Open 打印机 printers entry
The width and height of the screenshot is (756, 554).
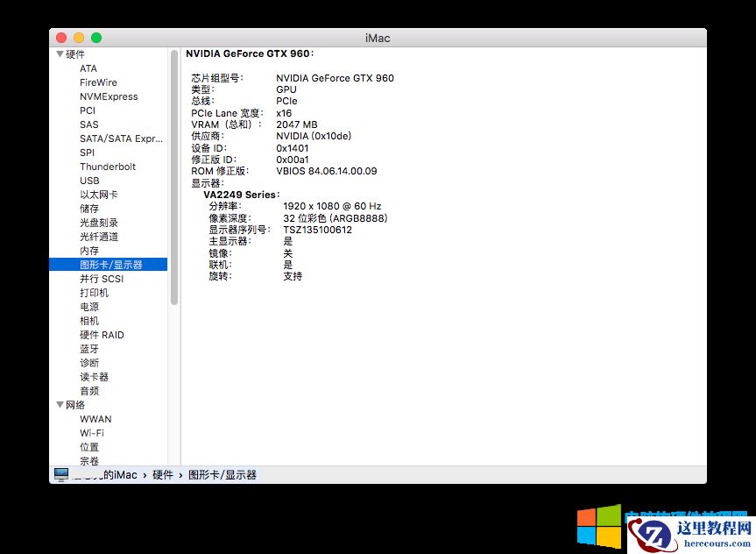point(94,293)
